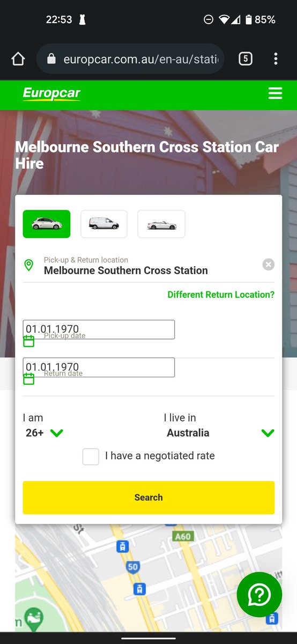This screenshot has height=644, width=297.
Task: Open Chrome's three-dot overflow menu
Action: [276, 59]
